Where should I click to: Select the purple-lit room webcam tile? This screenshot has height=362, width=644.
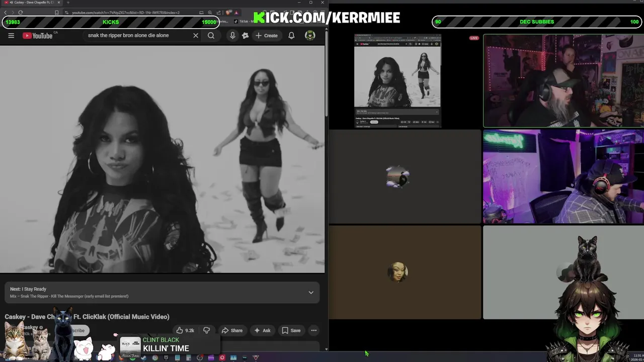coord(563,176)
